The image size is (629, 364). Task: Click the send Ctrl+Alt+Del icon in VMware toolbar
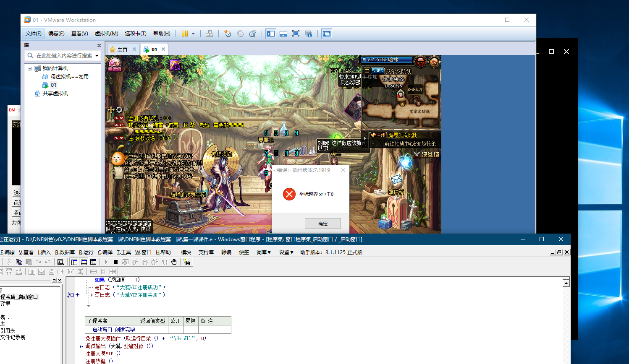click(210, 34)
